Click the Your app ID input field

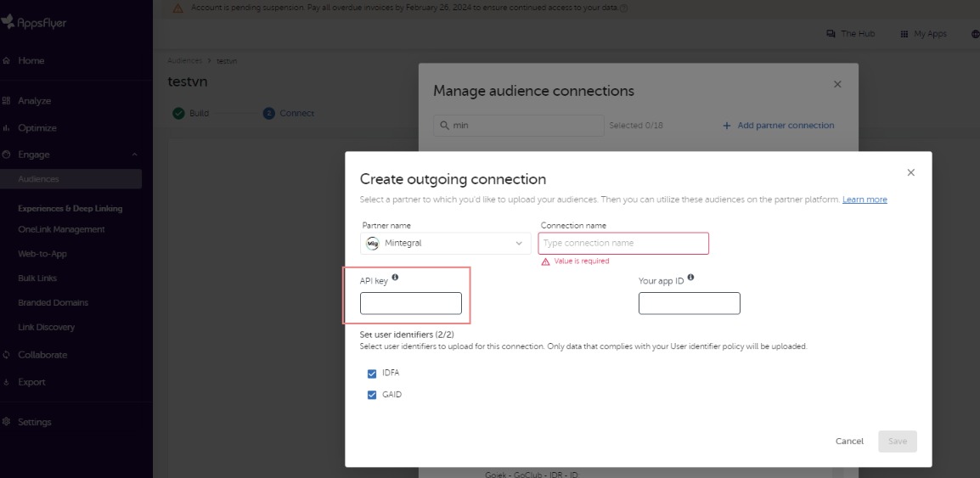pyautogui.click(x=690, y=303)
